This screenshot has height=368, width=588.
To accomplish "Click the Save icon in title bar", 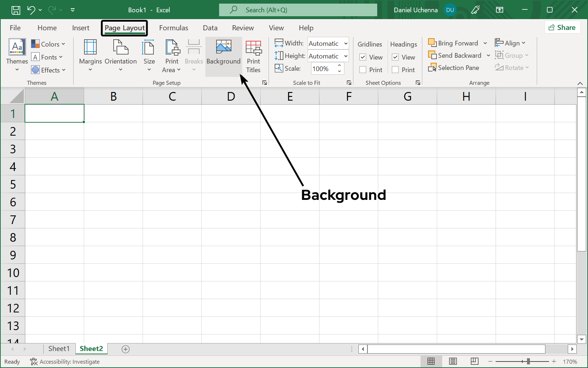I will (16, 10).
